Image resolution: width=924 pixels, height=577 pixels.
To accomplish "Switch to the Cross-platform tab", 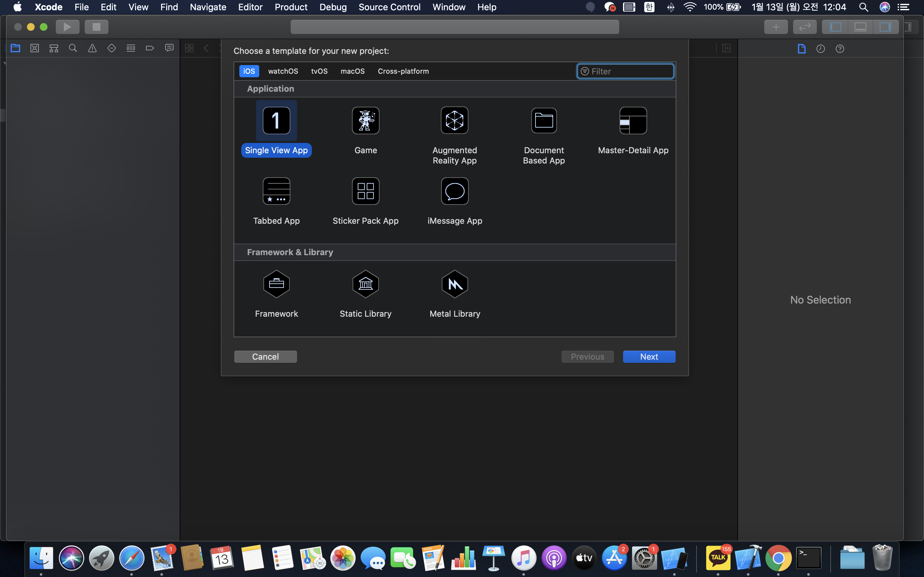I will (403, 71).
